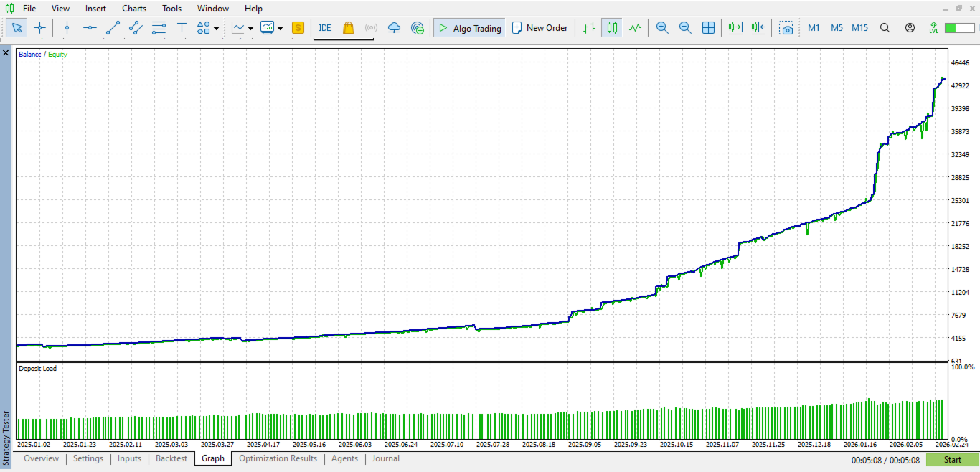This screenshot has height=472, width=980.
Task: Select the crosshair cursor tool
Action: tap(39, 28)
